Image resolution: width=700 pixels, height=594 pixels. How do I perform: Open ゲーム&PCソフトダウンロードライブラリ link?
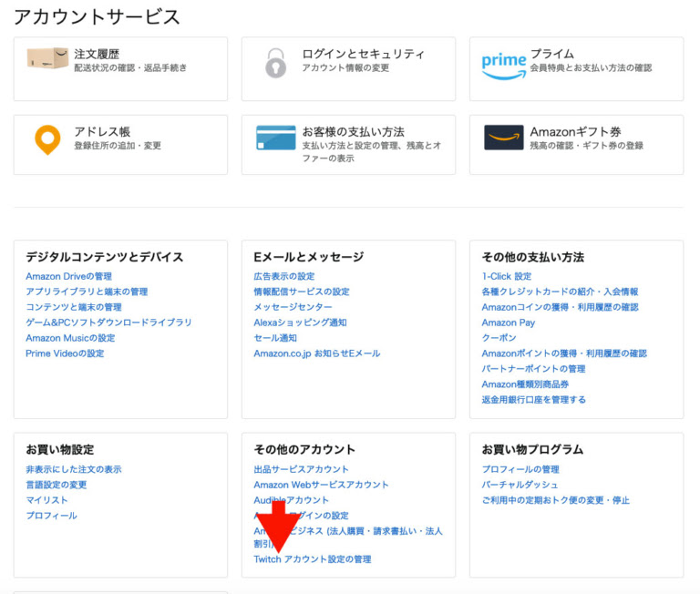tap(108, 323)
